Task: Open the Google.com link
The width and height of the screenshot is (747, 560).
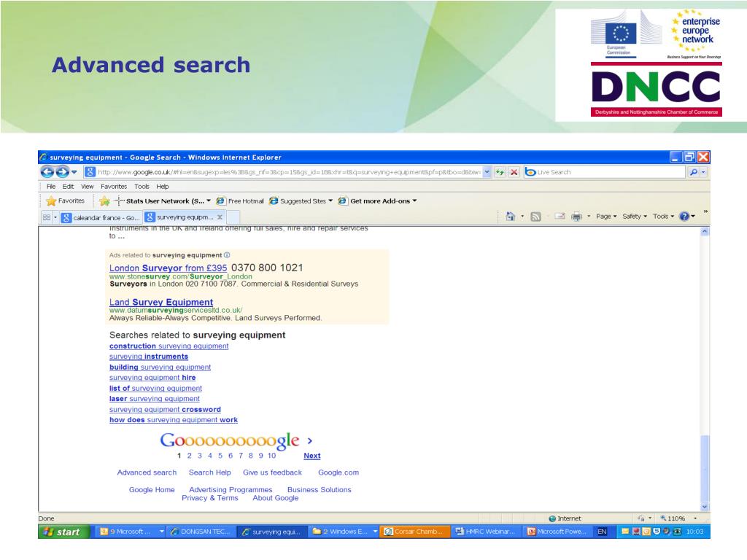Action: pyautogui.click(x=338, y=472)
